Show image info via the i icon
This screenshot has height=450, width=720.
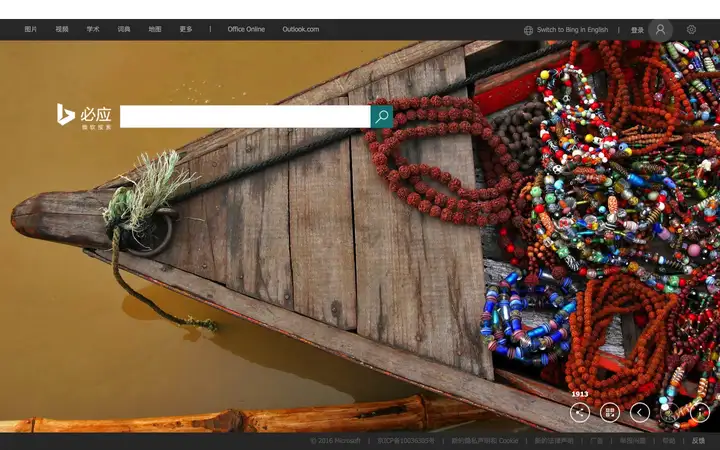(699, 412)
